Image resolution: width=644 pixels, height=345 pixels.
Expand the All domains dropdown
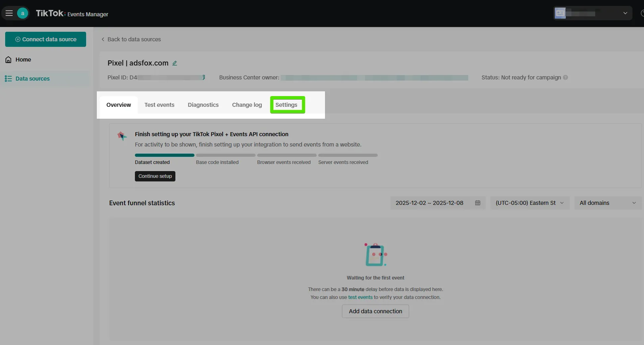point(607,203)
